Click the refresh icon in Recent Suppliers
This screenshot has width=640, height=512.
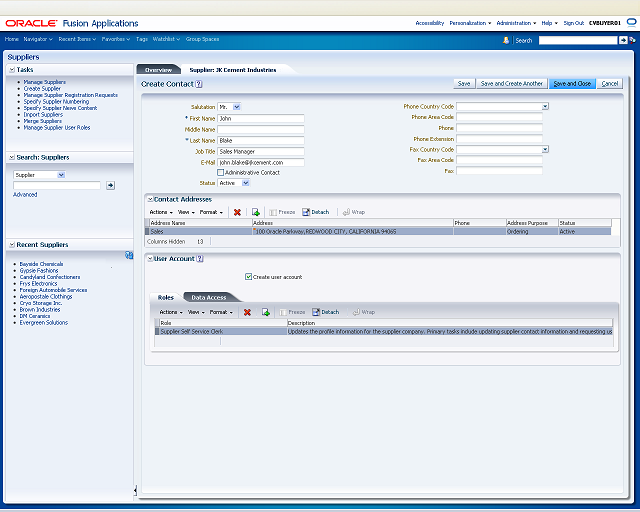point(129,255)
